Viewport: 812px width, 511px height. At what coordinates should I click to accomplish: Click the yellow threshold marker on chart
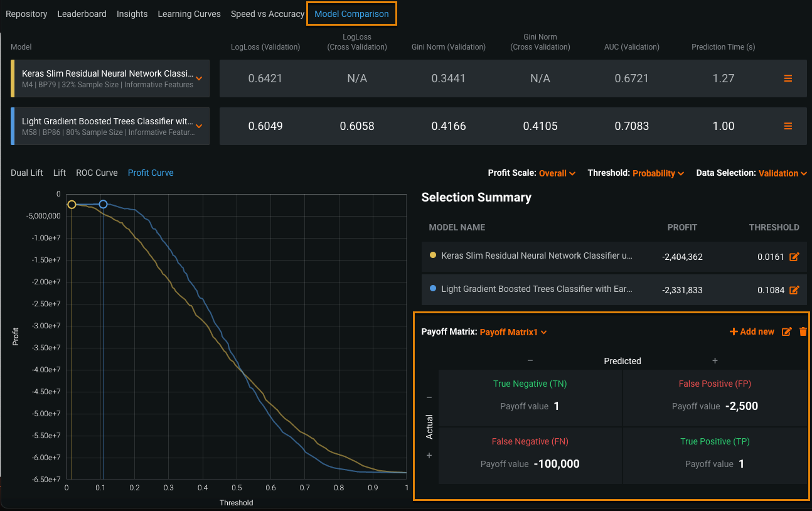click(72, 205)
